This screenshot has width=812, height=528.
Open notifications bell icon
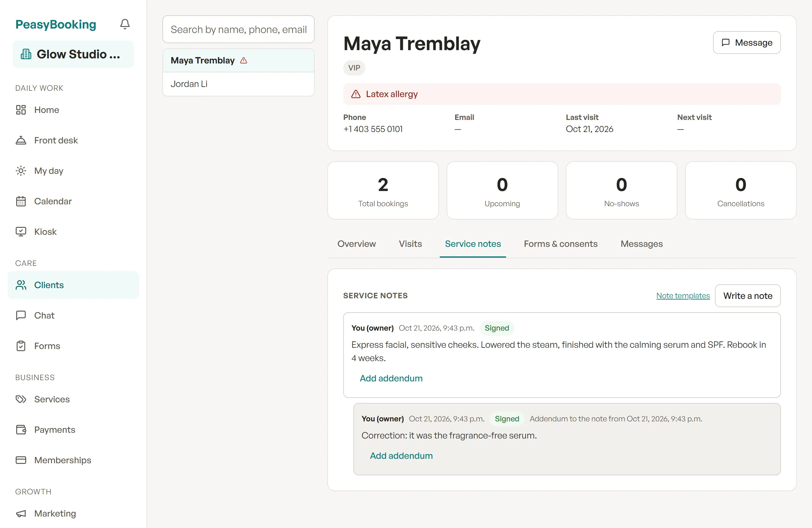pyautogui.click(x=125, y=24)
